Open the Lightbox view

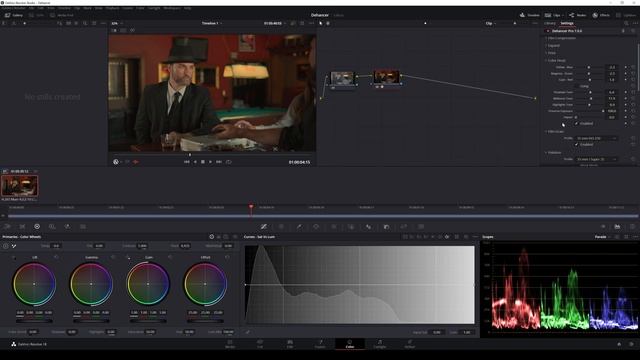626,15
